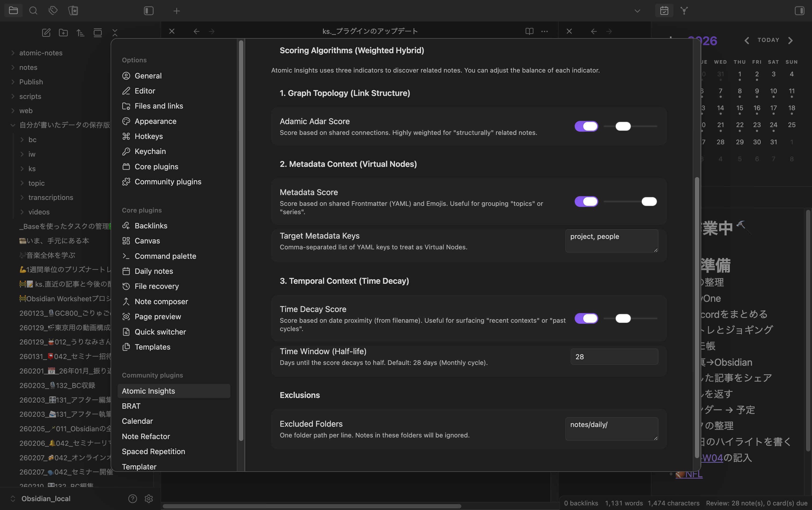Screen dimensions: 812x510
Task: Click the help question mark icon
Action: point(132,498)
